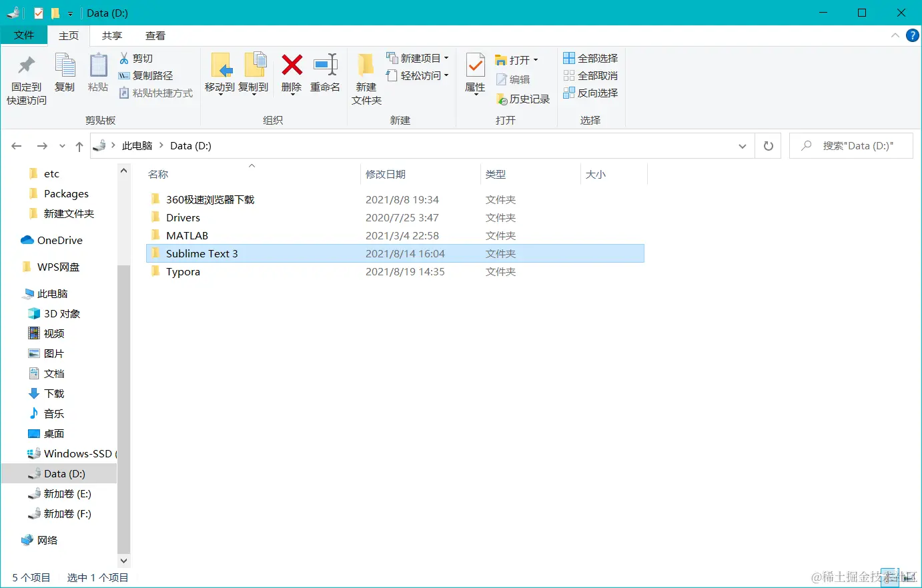Click Data (D:) in address breadcrumb

point(191,146)
